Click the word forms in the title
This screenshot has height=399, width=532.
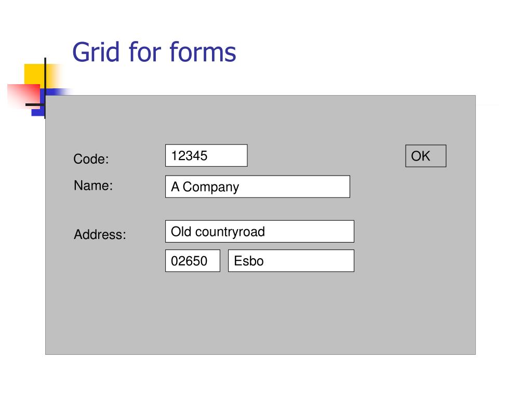point(203,52)
